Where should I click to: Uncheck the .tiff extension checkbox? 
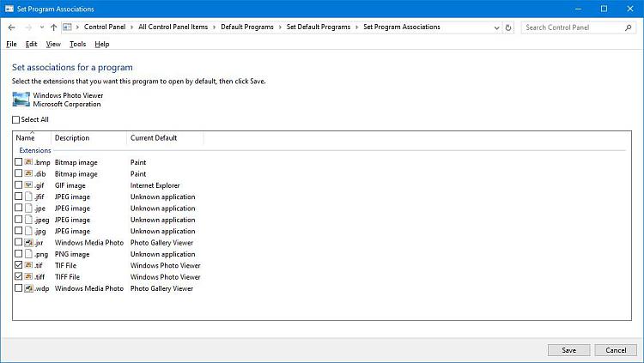click(x=19, y=276)
